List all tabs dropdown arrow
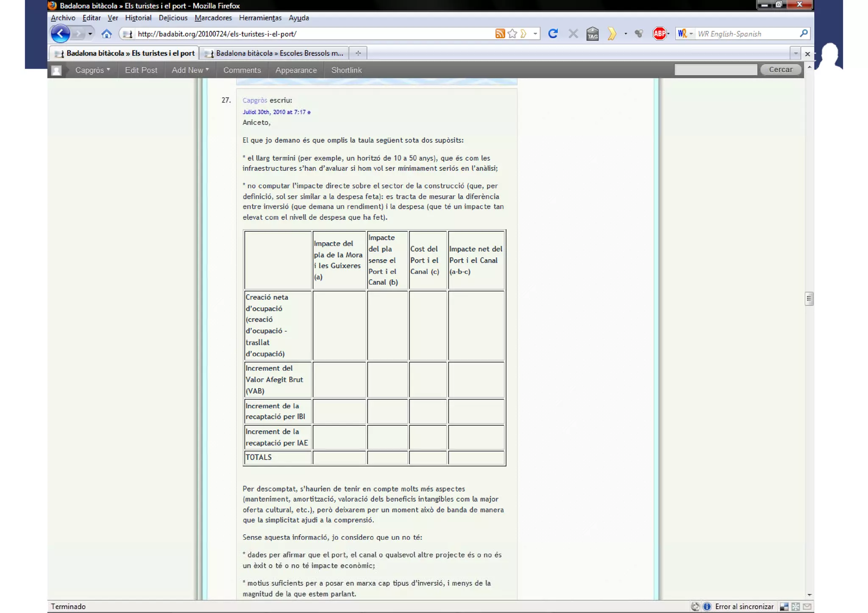Image resolution: width=868 pixels, height=613 pixels. point(796,53)
